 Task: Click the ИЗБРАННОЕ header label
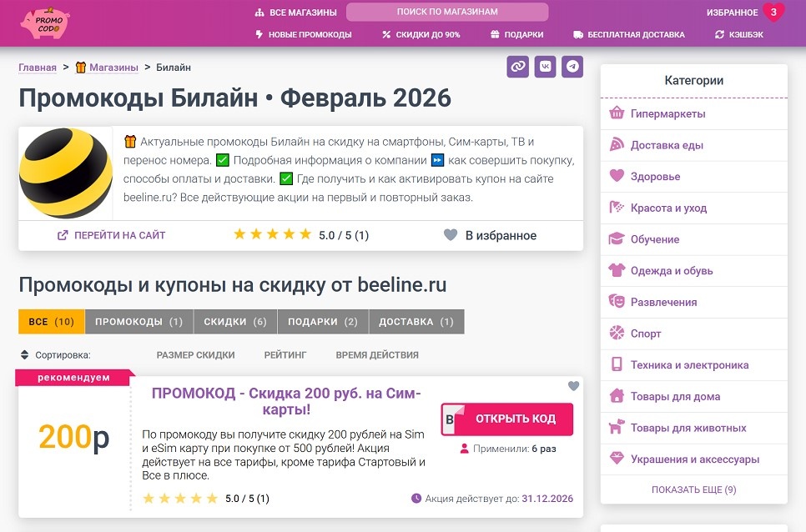click(732, 13)
